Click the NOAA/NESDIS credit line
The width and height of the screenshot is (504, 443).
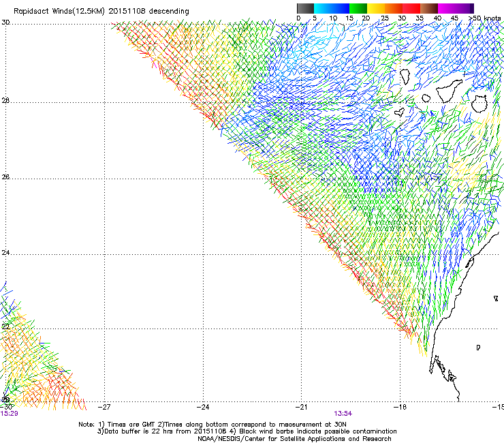pyautogui.click(x=294, y=439)
